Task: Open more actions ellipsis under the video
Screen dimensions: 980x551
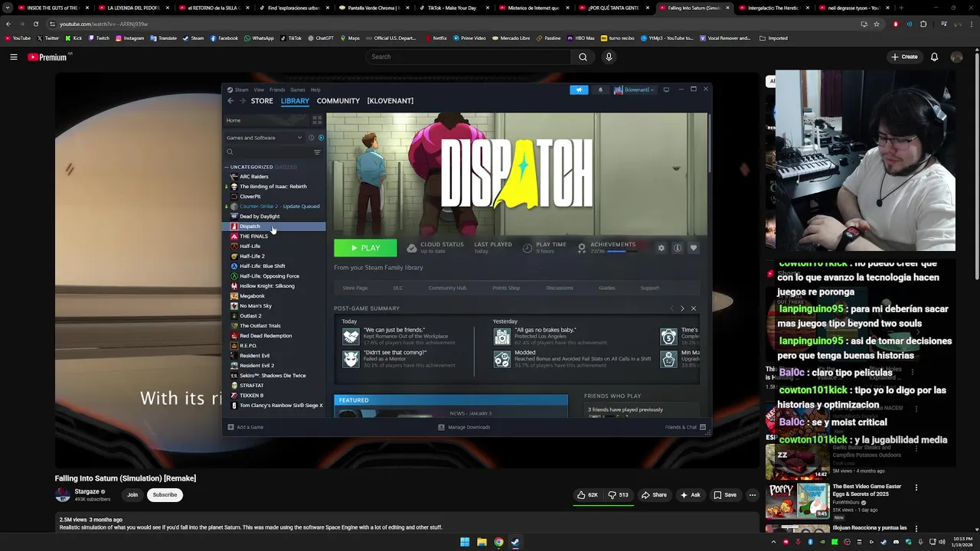Action: click(753, 495)
